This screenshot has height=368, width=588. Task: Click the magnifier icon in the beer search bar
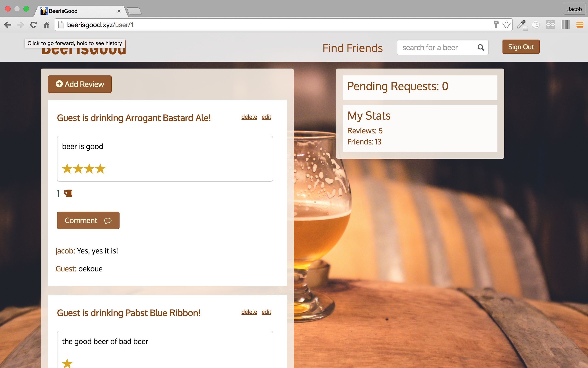pyautogui.click(x=481, y=47)
